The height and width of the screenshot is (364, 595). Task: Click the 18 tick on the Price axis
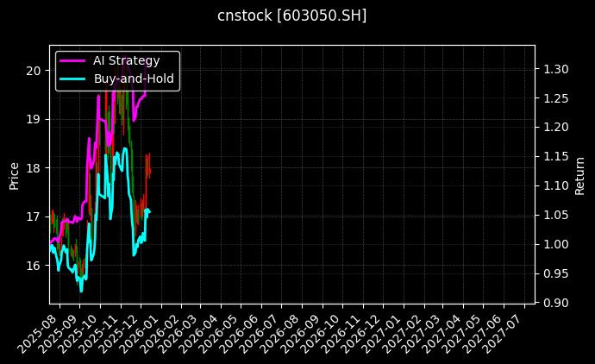(x=33, y=167)
